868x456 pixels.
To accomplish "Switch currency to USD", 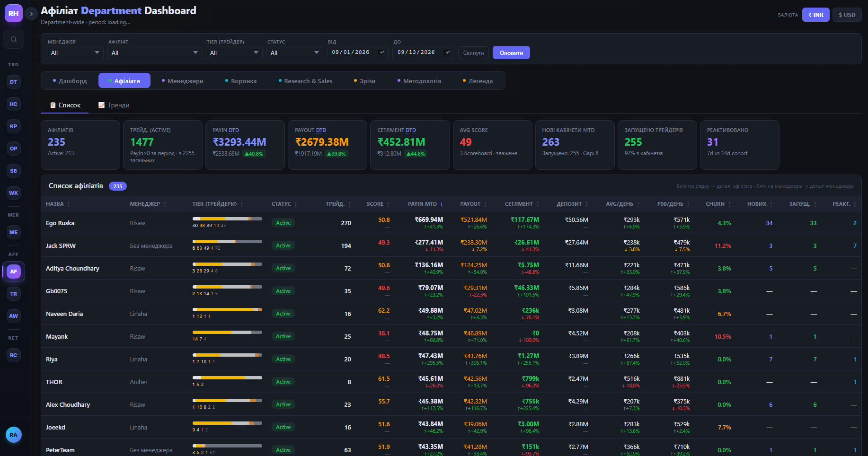I will 847,15.
